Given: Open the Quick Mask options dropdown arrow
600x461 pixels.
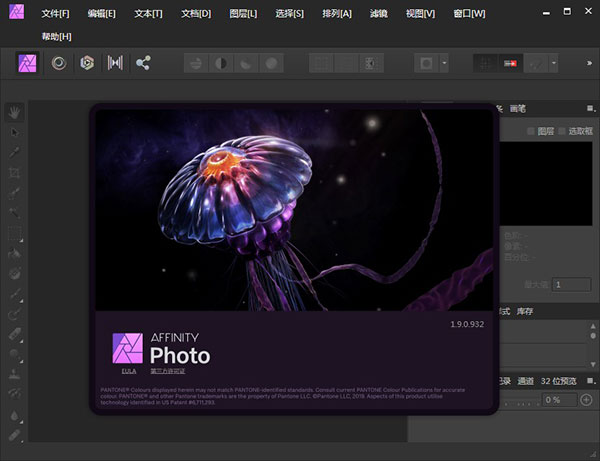Looking at the screenshot, I should (x=444, y=63).
